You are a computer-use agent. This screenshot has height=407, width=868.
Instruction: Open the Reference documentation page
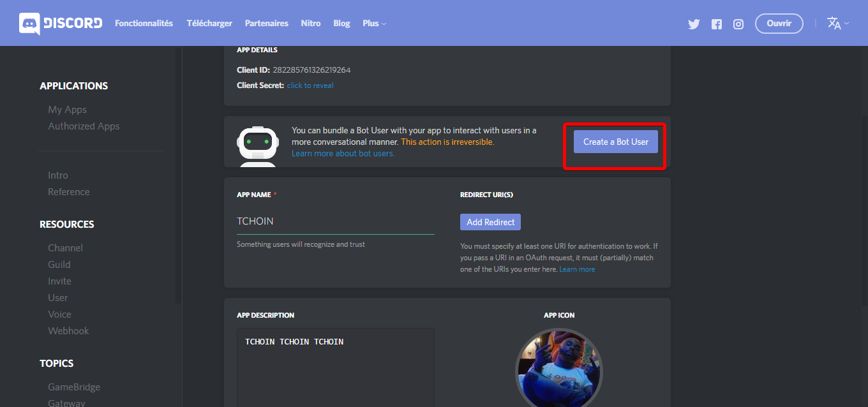(69, 192)
